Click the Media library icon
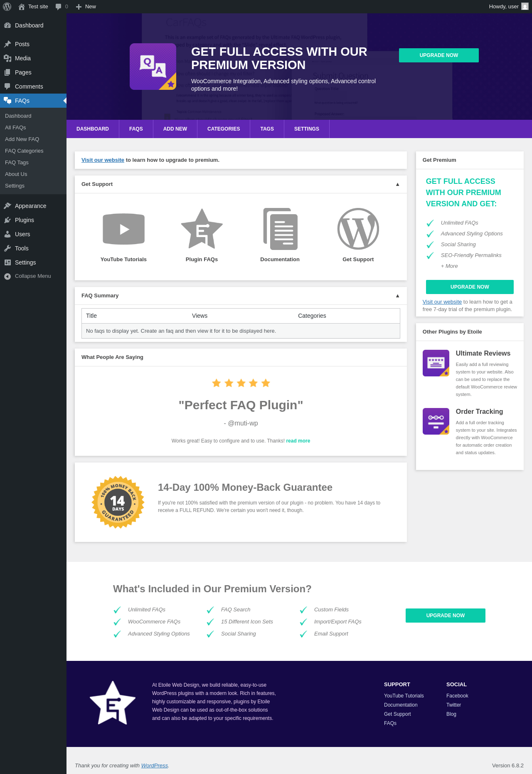Image resolution: width=532 pixels, height=774 pixels. point(7,58)
